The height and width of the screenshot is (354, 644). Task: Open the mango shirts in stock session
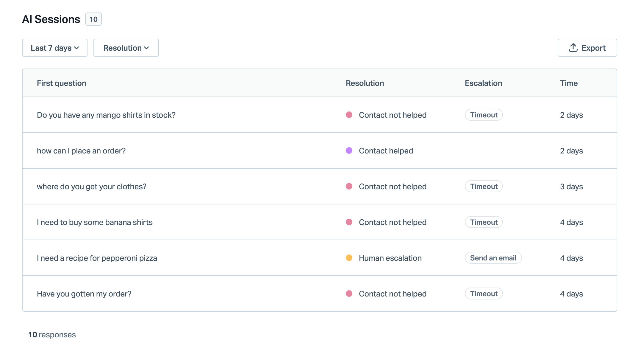coord(320,115)
